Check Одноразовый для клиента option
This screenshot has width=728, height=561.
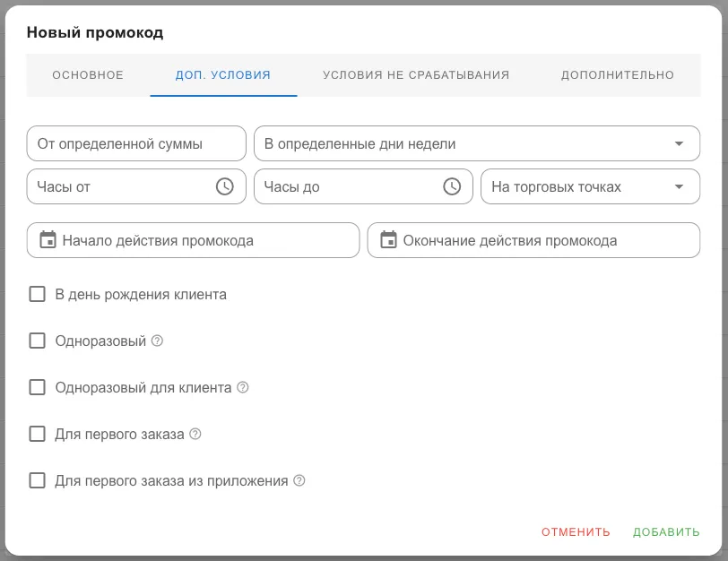tap(37, 387)
